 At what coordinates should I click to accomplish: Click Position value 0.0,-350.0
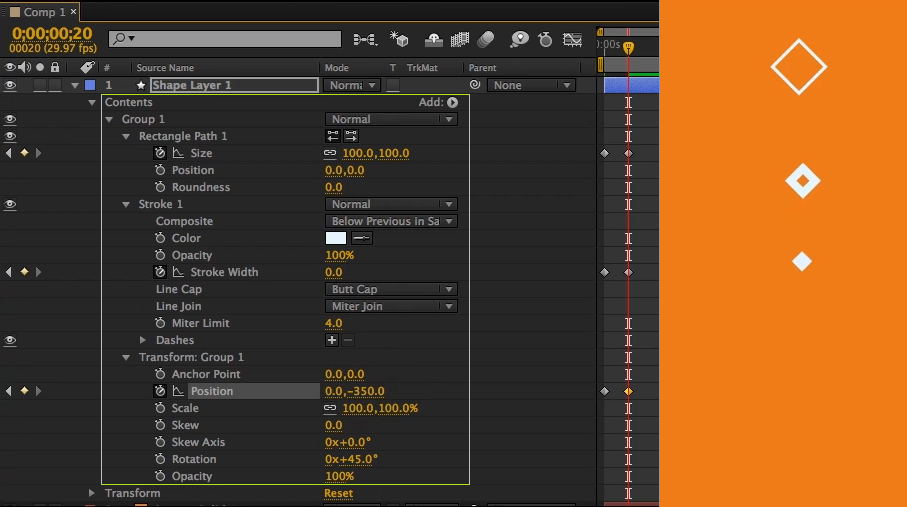[355, 391]
